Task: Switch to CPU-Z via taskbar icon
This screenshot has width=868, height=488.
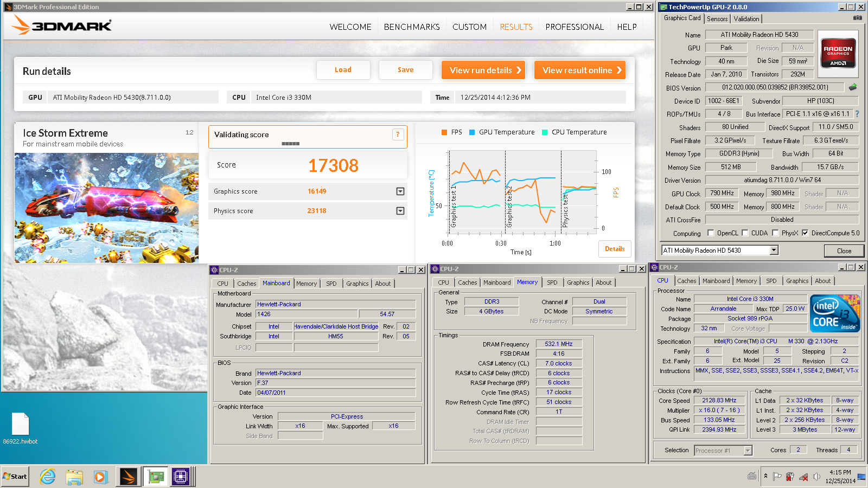Action: (x=181, y=477)
